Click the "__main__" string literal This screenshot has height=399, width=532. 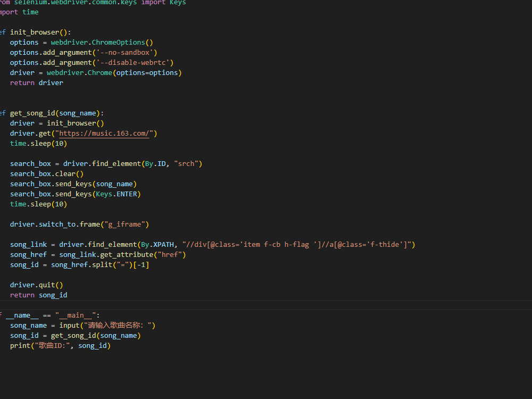click(76, 315)
